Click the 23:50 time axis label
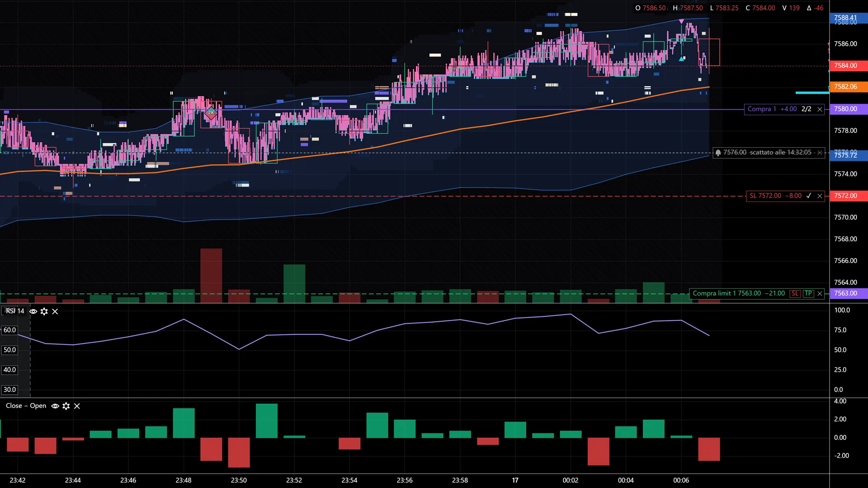 [x=239, y=480]
